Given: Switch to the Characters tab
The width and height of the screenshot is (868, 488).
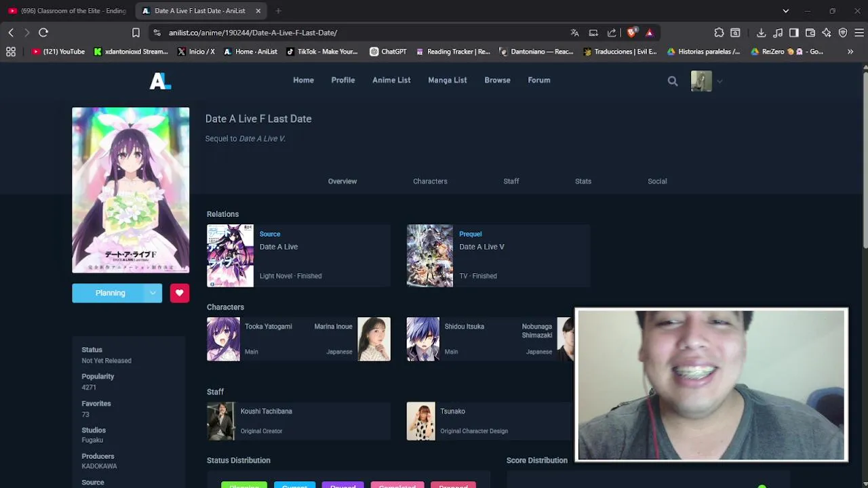Looking at the screenshot, I should (430, 181).
